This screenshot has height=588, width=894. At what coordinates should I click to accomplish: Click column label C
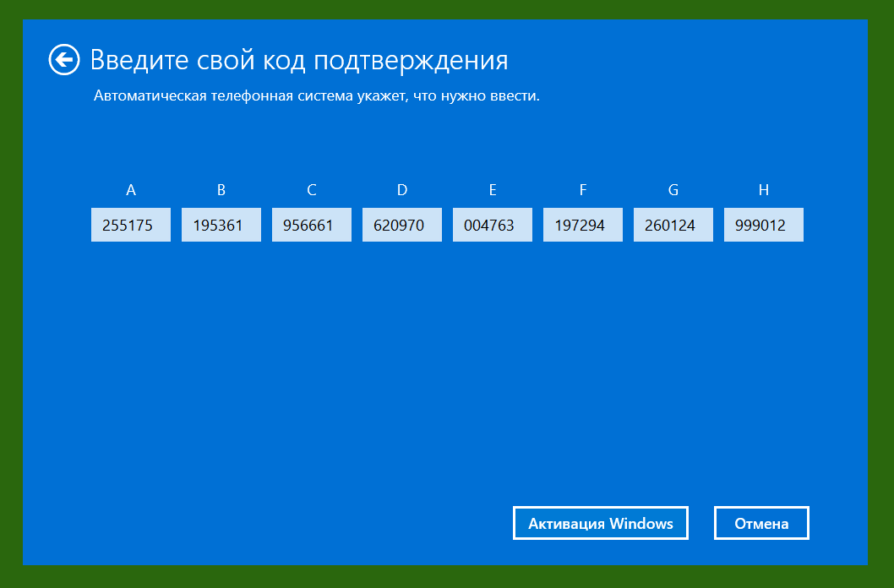[311, 190]
